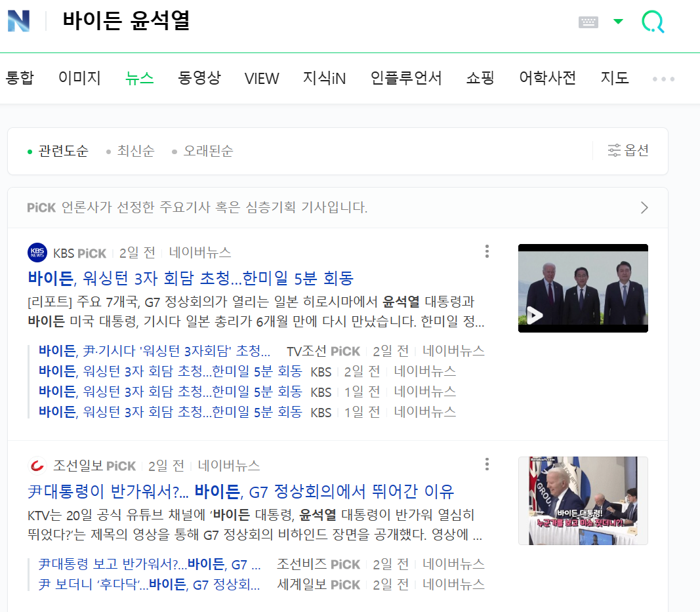The height and width of the screenshot is (612, 700).
Task: Open the more-options kebab for KBS article
Action: pos(487,251)
